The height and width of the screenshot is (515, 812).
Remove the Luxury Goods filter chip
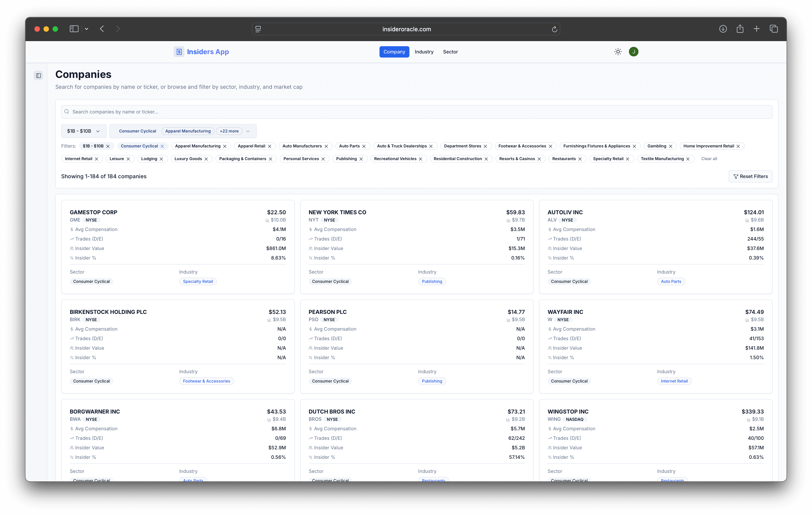click(x=206, y=159)
